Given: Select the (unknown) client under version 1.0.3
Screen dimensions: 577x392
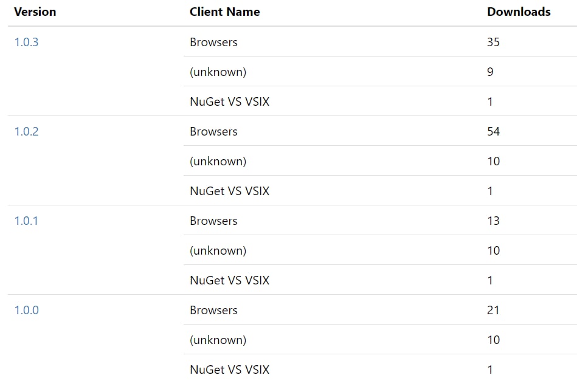Looking at the screenshot, I should pyautogui.click(x=218, y=72).
